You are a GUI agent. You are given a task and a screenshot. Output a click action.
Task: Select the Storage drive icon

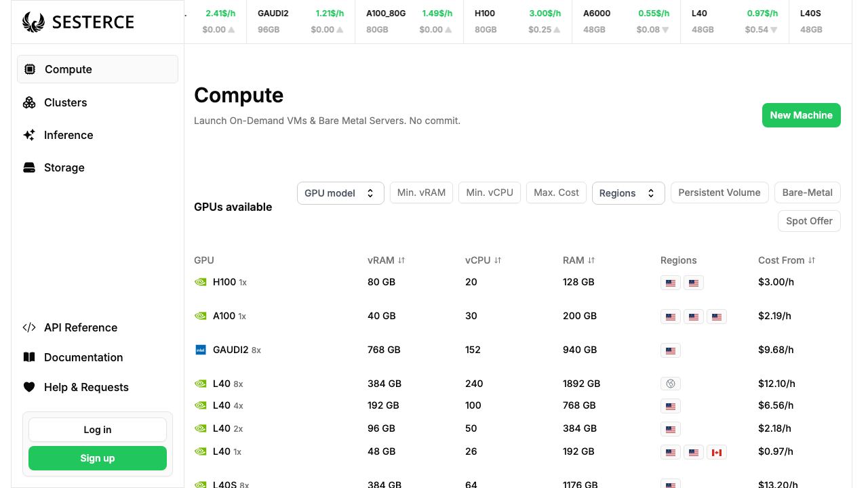[x=29, y=167]
